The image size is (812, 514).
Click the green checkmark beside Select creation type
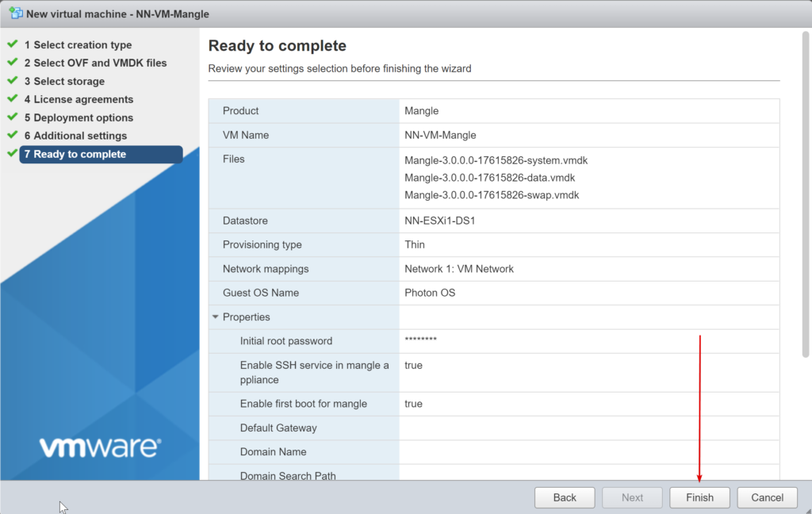[13, 44]
